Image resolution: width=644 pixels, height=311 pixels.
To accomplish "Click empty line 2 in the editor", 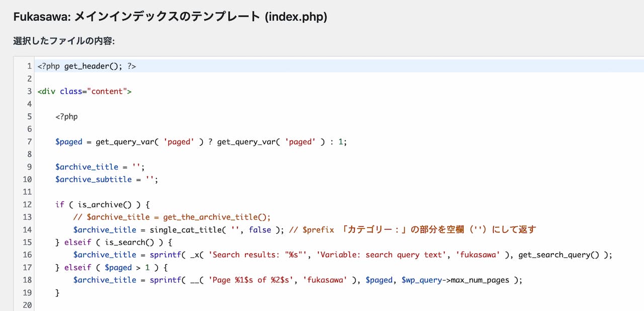I will click(x=340, y=78).
